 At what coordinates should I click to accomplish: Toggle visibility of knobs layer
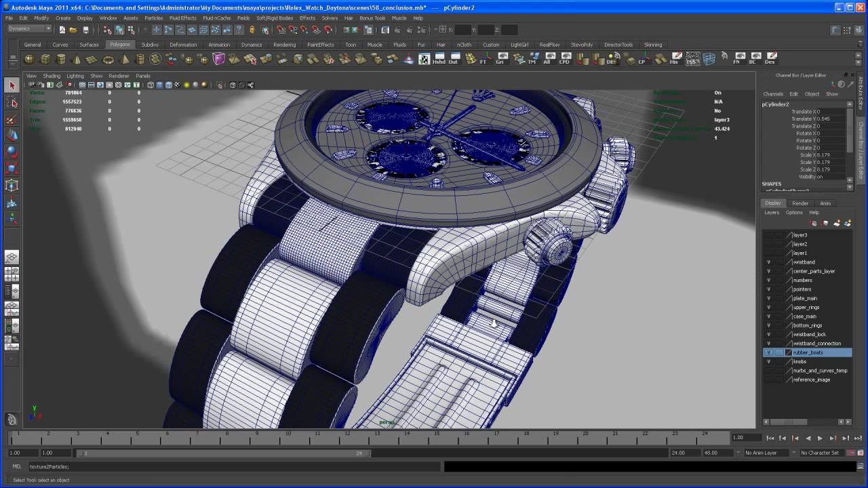(768, 361)
